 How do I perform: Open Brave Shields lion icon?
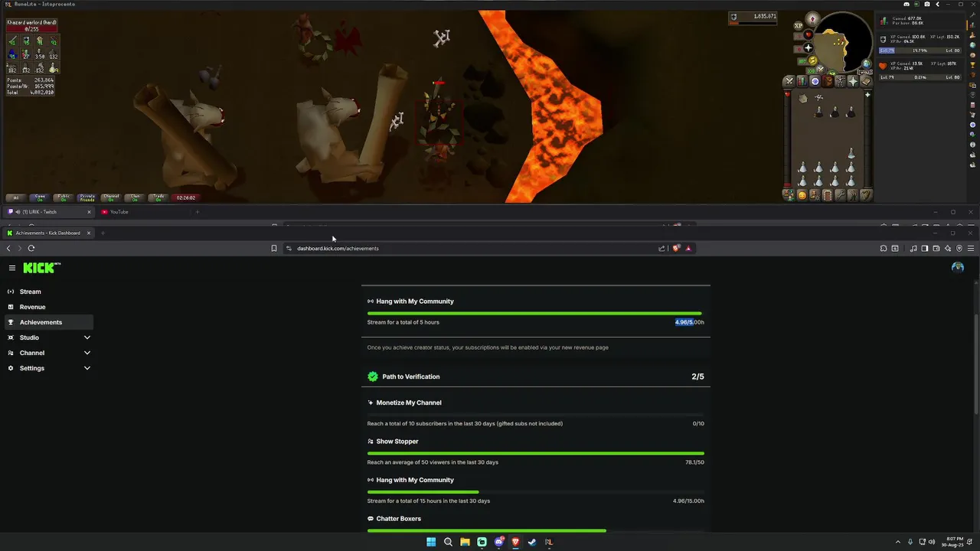pyautogui.click(x=676, y=248)
